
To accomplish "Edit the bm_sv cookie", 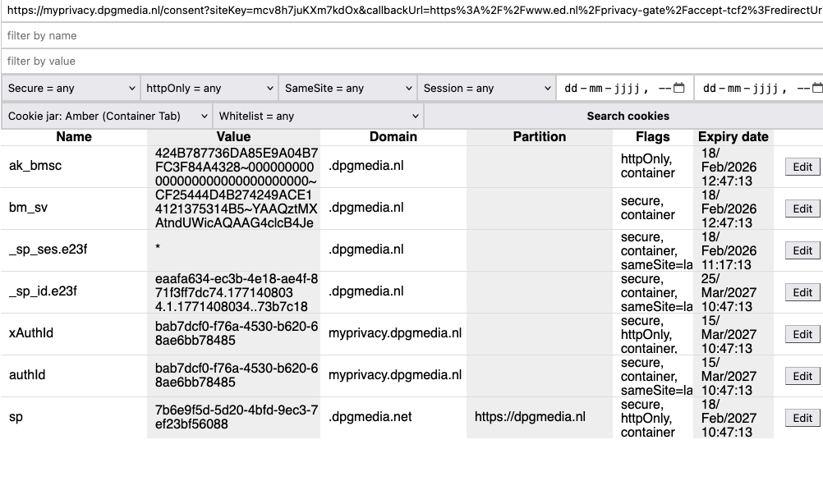I will [x=802, y=208].
